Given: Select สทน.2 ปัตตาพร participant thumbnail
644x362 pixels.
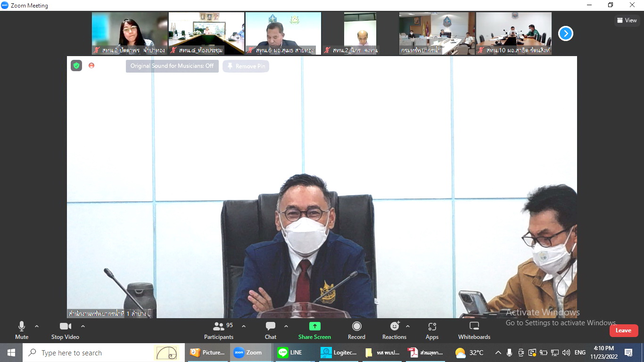Looking at the screenshot, I should pos(130,33).
